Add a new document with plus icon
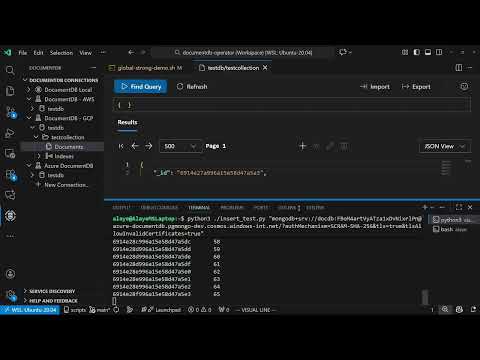 [x=302, y=146]
